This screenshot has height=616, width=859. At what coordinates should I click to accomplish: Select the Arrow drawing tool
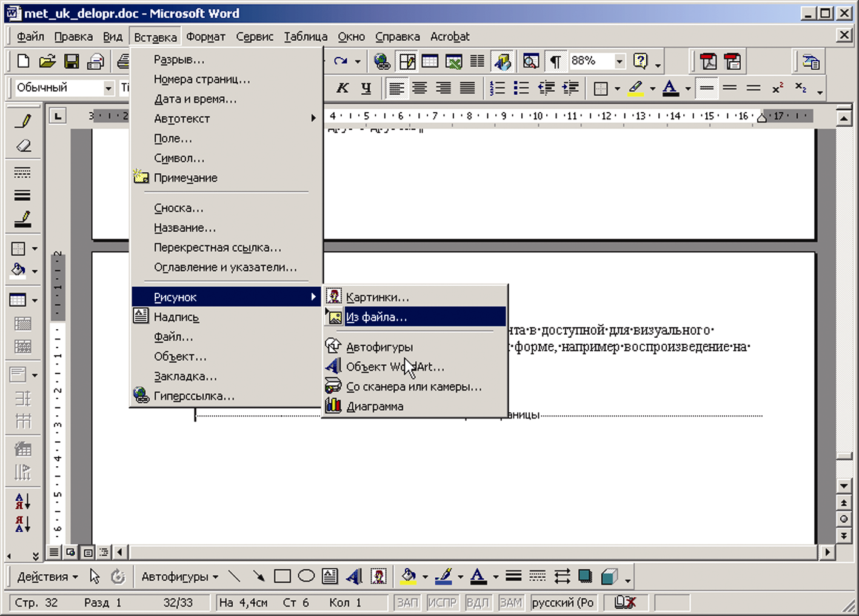click(259, 576)
